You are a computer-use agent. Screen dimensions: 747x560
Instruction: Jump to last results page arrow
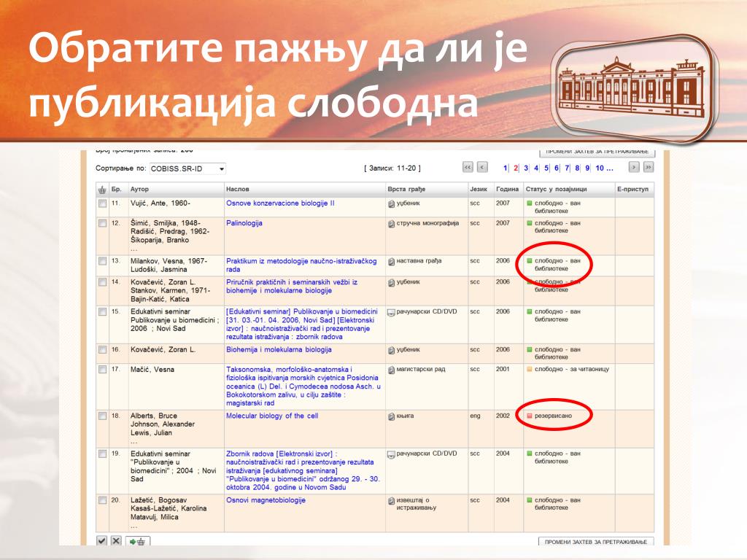tap(649, 167)
